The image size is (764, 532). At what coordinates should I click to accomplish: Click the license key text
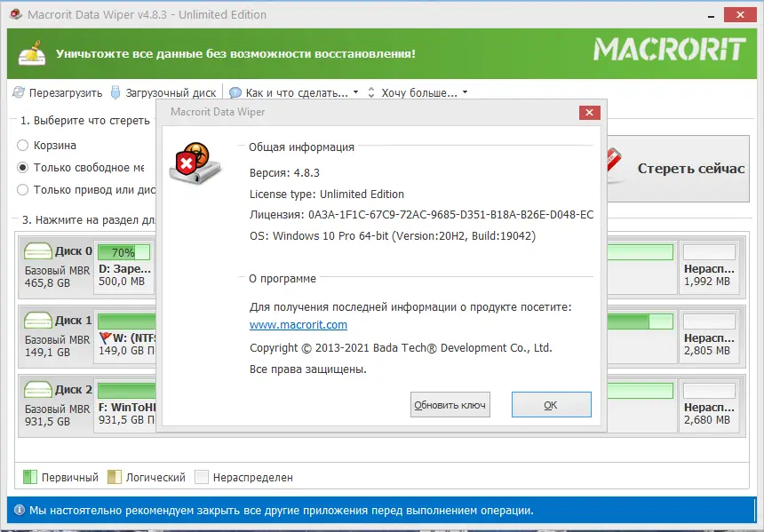(421, 215)
